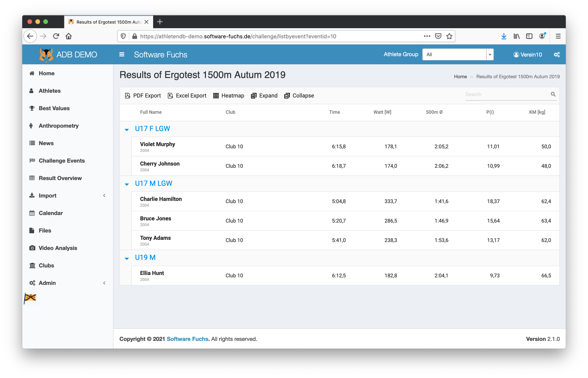Open Firefox hamburger application menu

click(x=558, y=36)
